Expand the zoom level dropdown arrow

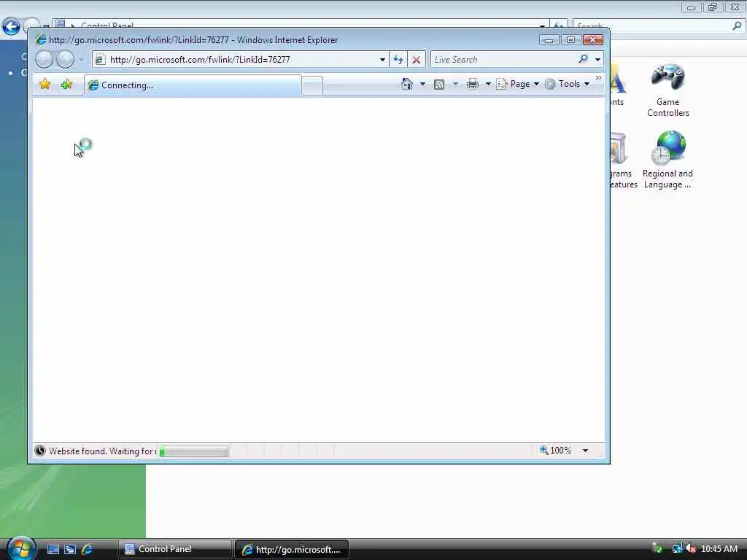(585, 451)
